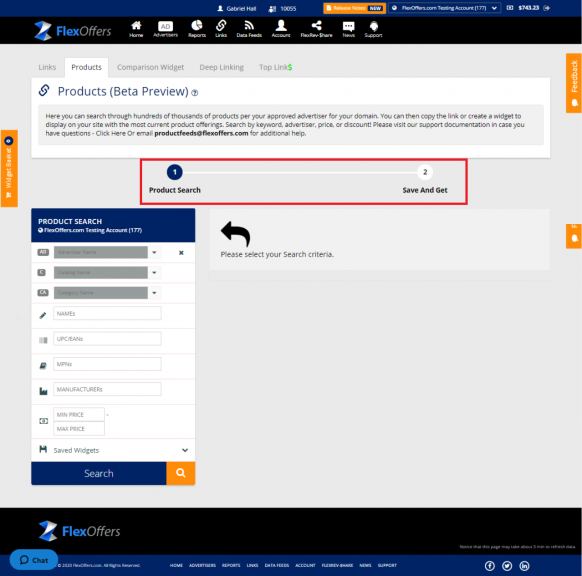The width and height of the screenshot is (582, 576).
Task: Click the help question mark beside Products title
Action: coord(194,93)
